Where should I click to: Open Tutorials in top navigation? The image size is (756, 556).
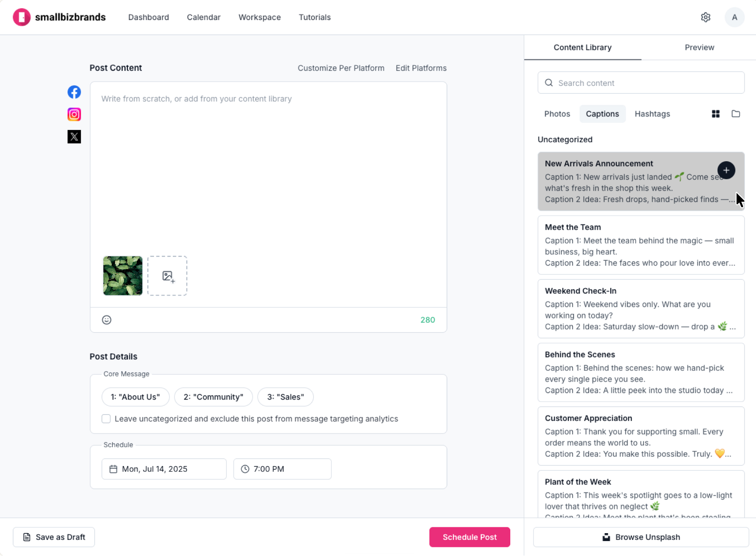[315, 17]
